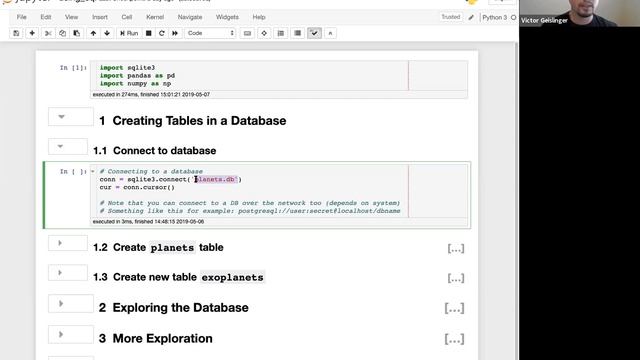Restart kernel and run all with fast-forward icon
The height and width of the screenshot is (360, 640).
coord(175,33)
